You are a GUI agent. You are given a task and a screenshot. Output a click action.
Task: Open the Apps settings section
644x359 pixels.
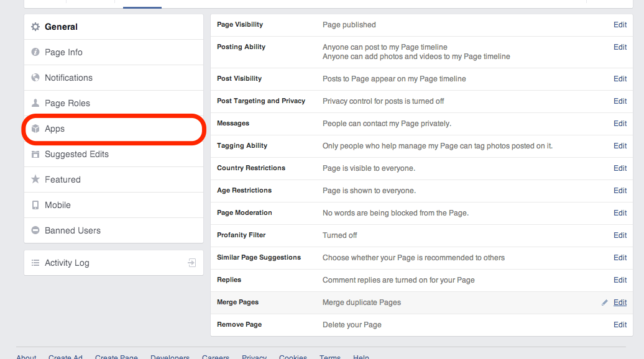[53, 129]
